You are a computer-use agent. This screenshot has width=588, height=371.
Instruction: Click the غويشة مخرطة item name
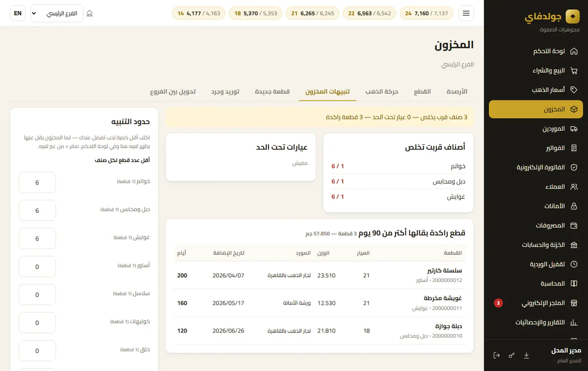(443, 298)
